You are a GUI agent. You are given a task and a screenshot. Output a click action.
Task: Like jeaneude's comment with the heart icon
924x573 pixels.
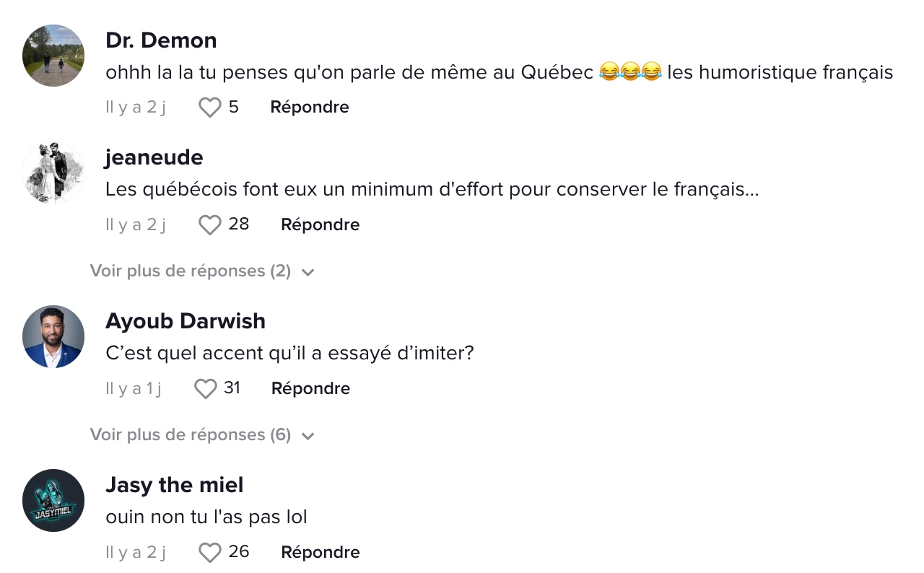210,225
